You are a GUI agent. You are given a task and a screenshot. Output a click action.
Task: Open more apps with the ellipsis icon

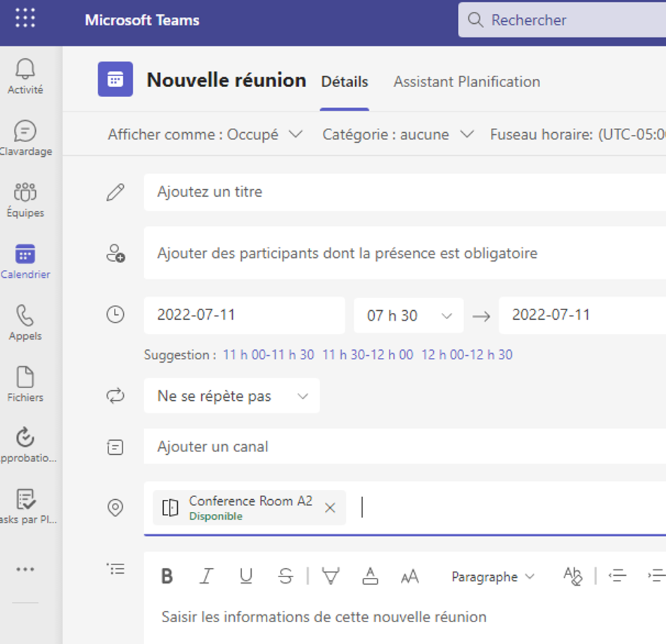[25, 568]
